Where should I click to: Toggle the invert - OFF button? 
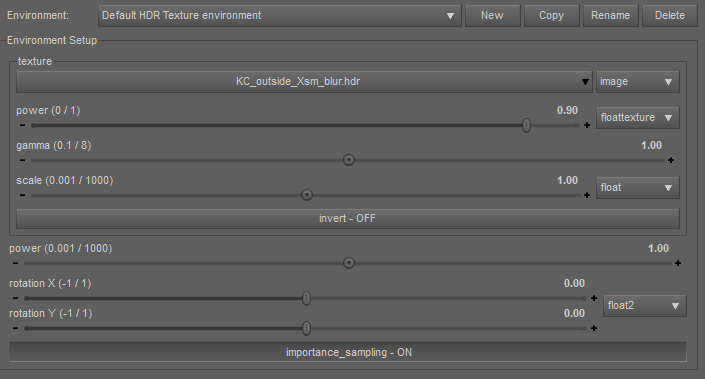pos(348,218)
